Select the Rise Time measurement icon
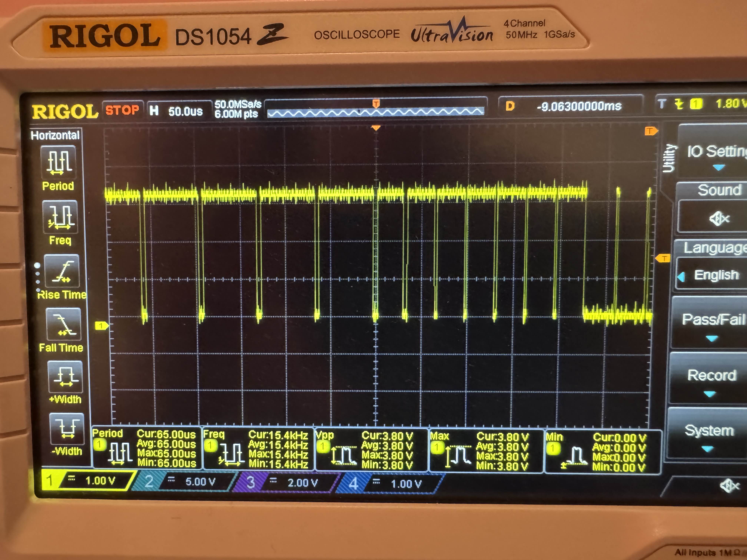 click(62, 271)
